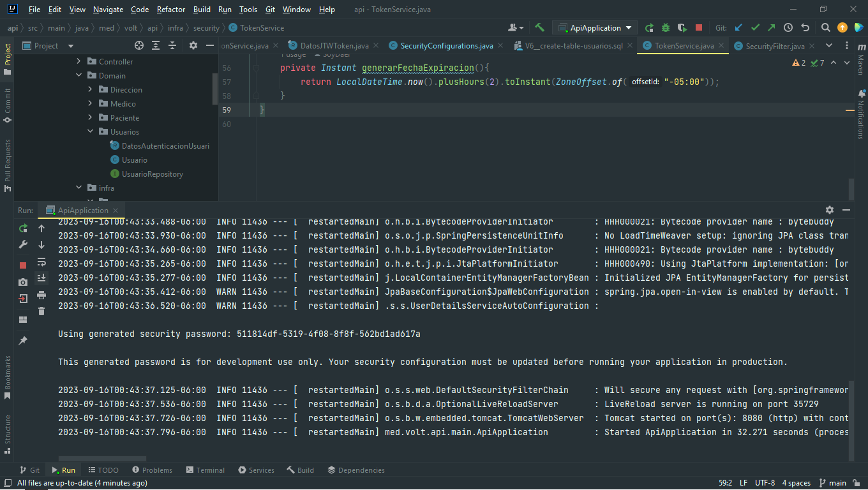
Task: Open the code-with-me user icon
Action: [514, 27]
